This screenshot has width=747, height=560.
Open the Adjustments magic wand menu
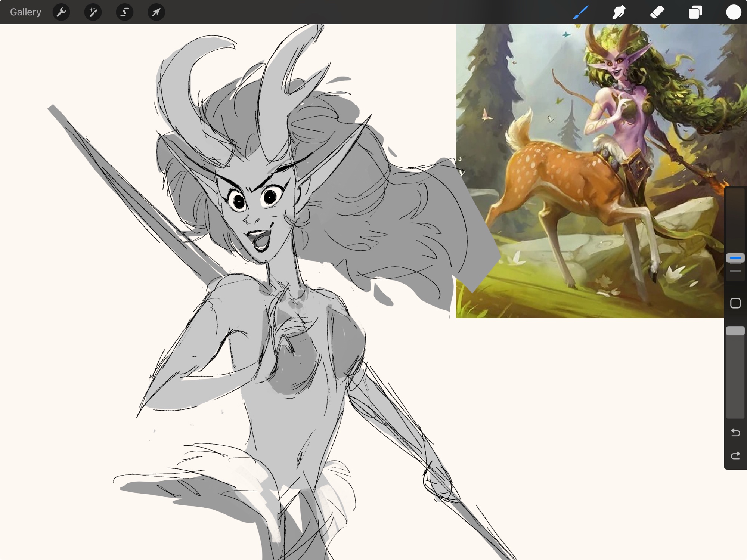pyautogui.click(x=93, y=12)
